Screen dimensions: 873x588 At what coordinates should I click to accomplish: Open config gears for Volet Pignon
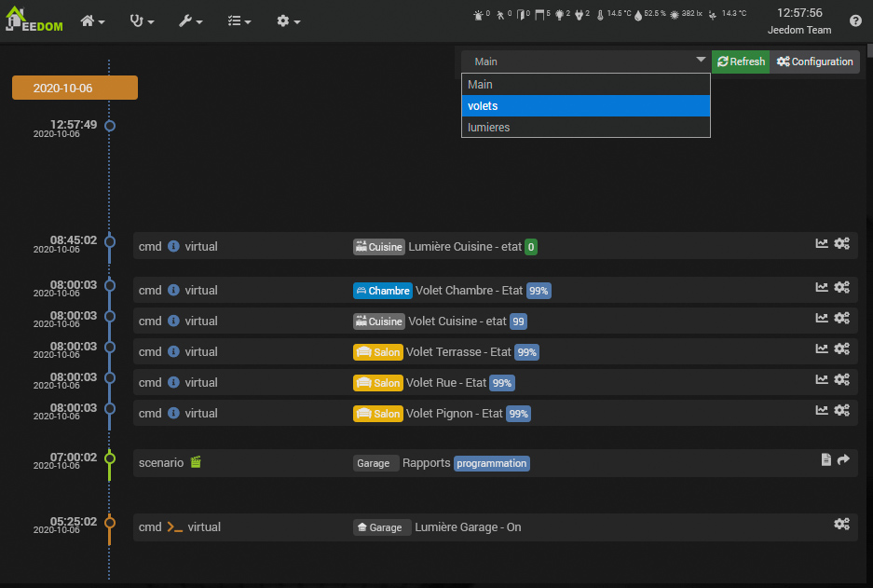[841, 410]
